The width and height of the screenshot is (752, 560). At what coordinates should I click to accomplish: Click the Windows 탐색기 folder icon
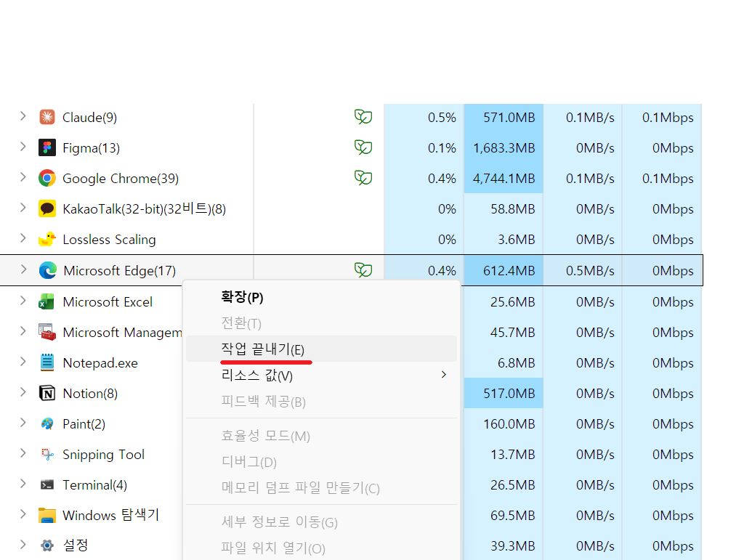coord(47,516)
